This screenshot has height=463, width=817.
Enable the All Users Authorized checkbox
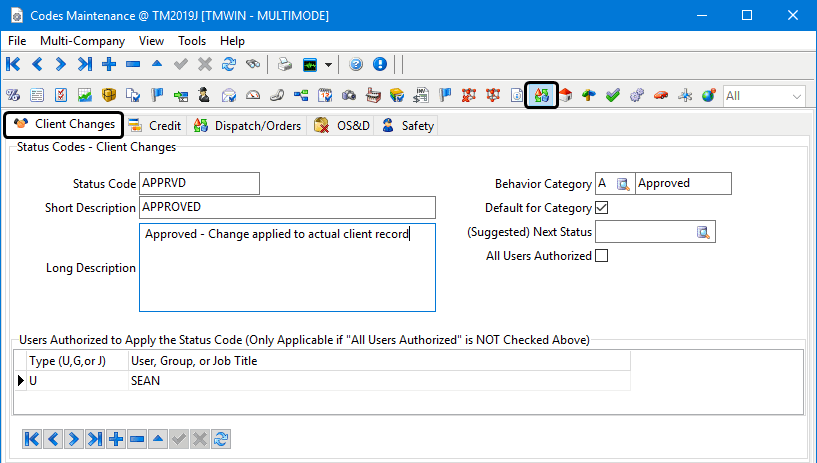[601, 256]
